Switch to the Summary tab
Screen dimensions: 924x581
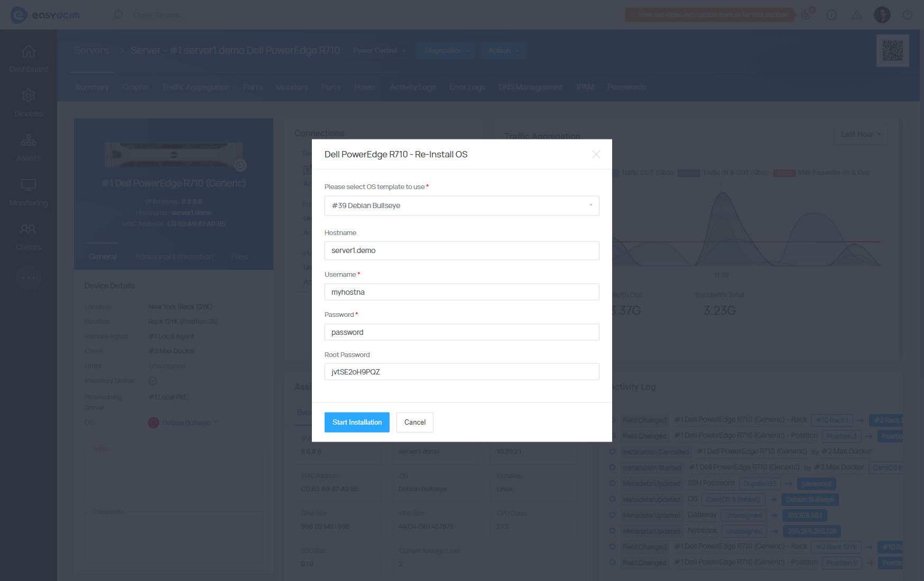point(92,87)
